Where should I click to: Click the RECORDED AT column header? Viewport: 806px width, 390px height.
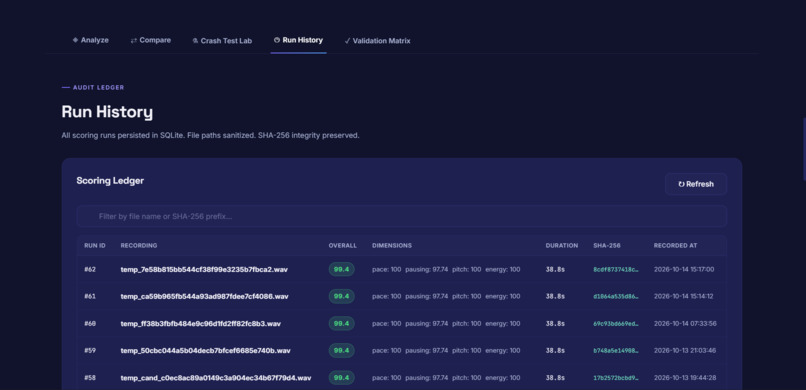click(x=675, y=246)
